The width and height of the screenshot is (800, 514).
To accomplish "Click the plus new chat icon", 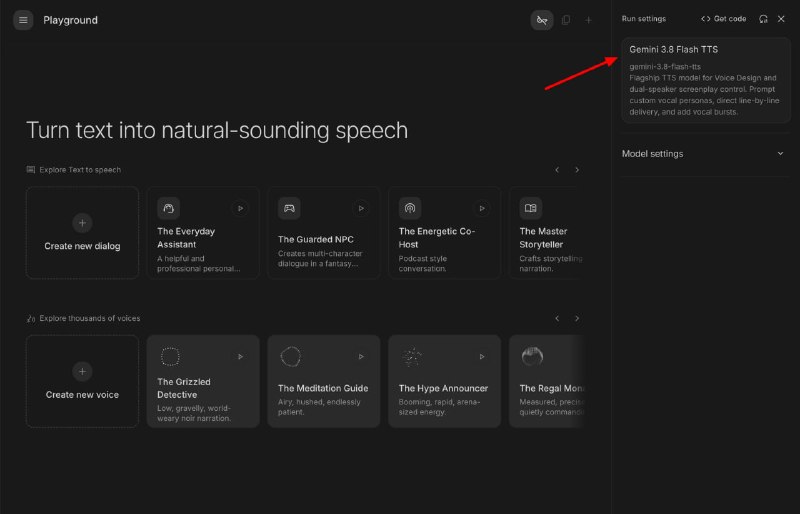I will 588,20.
